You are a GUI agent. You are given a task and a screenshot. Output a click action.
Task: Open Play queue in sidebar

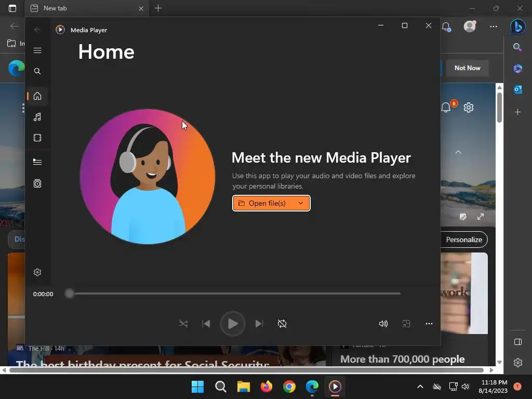(x=37, y=162)
